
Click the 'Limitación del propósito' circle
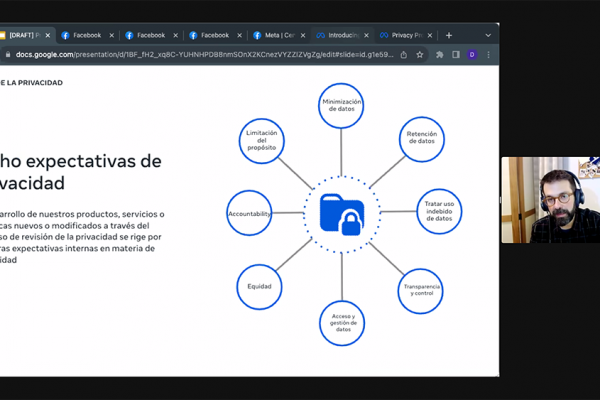pos(261,141)
